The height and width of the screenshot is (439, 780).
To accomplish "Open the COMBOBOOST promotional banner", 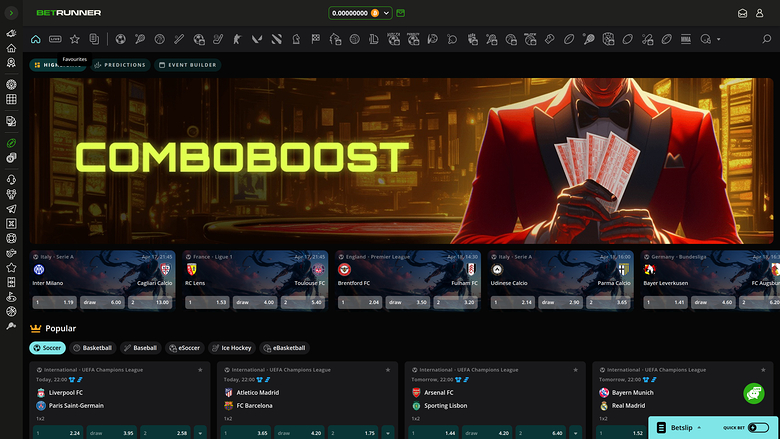I will [401, 161].
